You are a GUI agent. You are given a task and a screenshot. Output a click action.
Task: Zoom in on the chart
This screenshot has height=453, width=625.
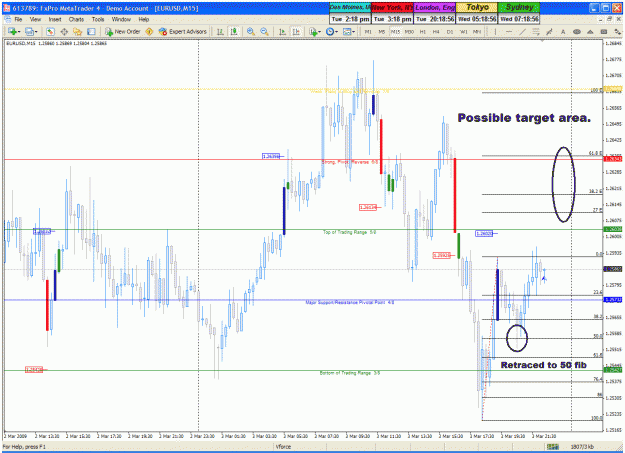[250, 32]
